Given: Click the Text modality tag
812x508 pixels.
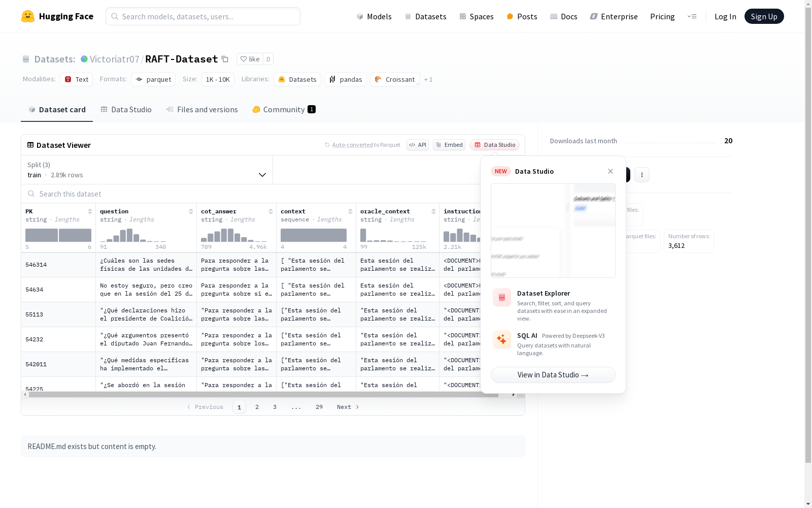Looking at the screenshot, I should point(77,79).
